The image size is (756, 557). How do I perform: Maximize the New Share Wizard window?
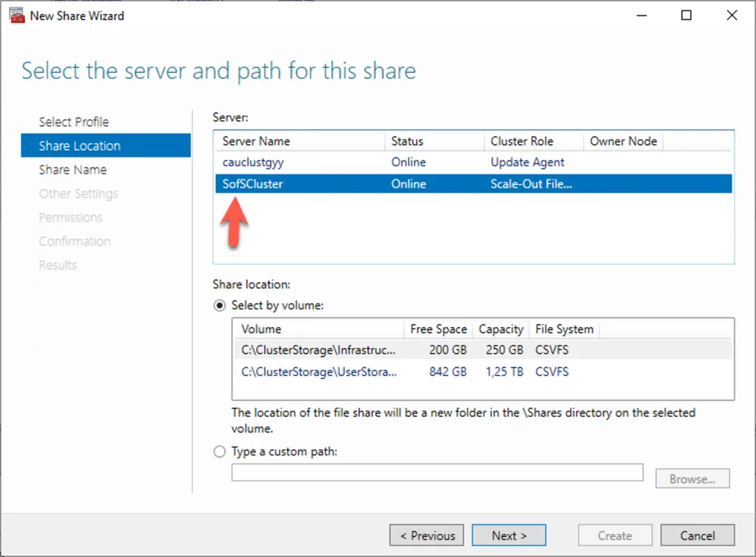click(687, 16)
